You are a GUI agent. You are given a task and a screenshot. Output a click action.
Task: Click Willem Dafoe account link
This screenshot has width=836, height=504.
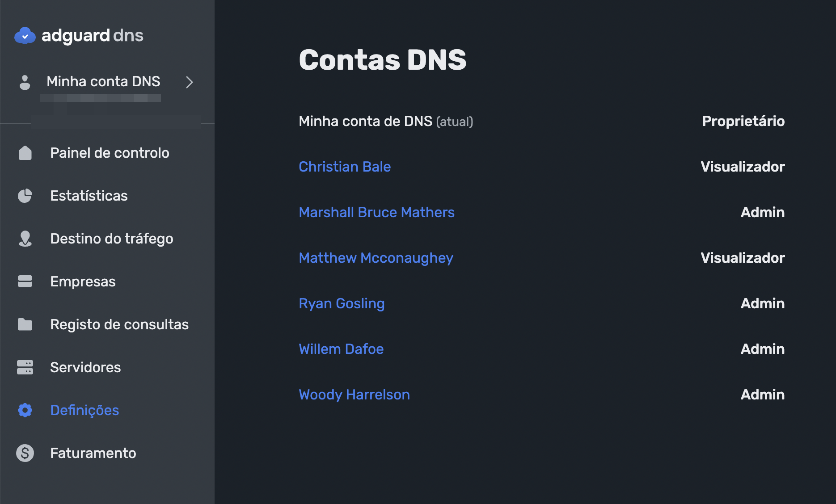[x=341, y=349]
